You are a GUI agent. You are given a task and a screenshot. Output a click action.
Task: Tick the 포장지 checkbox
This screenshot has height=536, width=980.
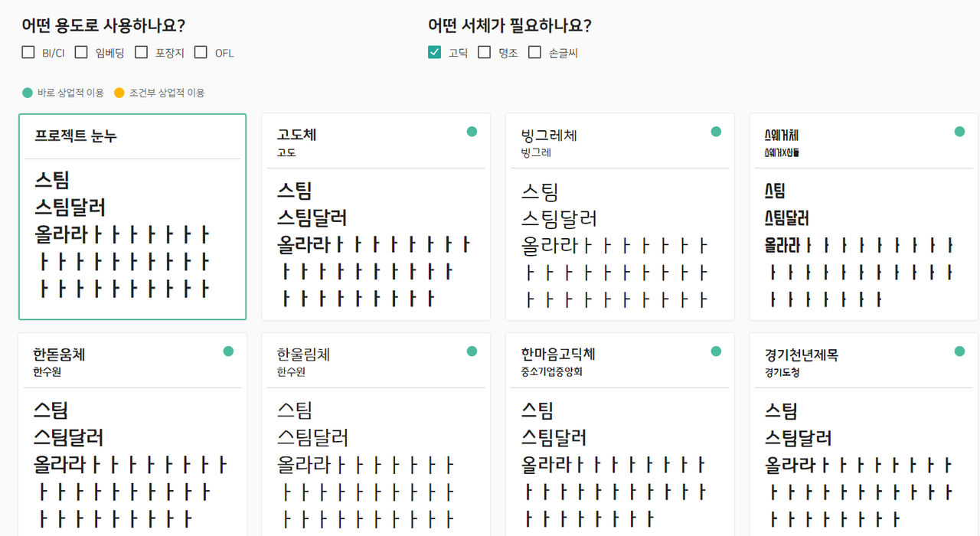(141, 52)
